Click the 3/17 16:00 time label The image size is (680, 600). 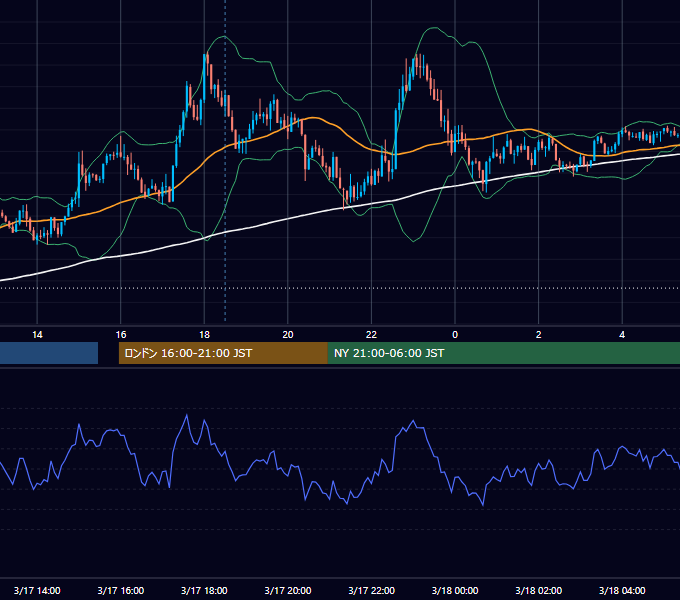[121, 590]
